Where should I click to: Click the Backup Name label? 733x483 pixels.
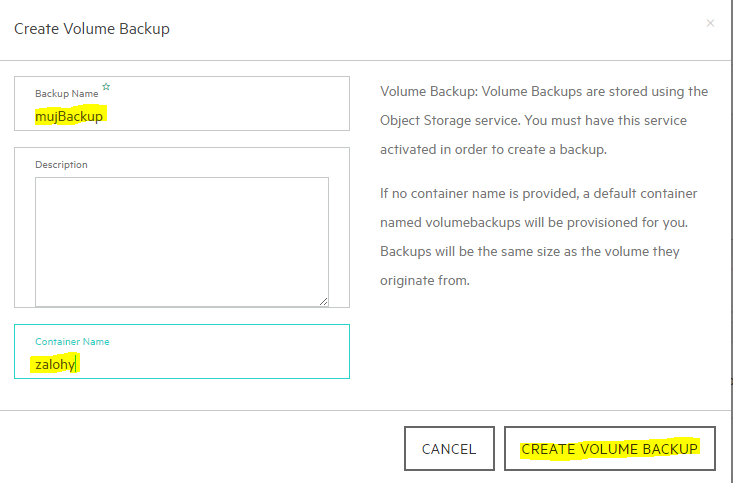(67, 94)
